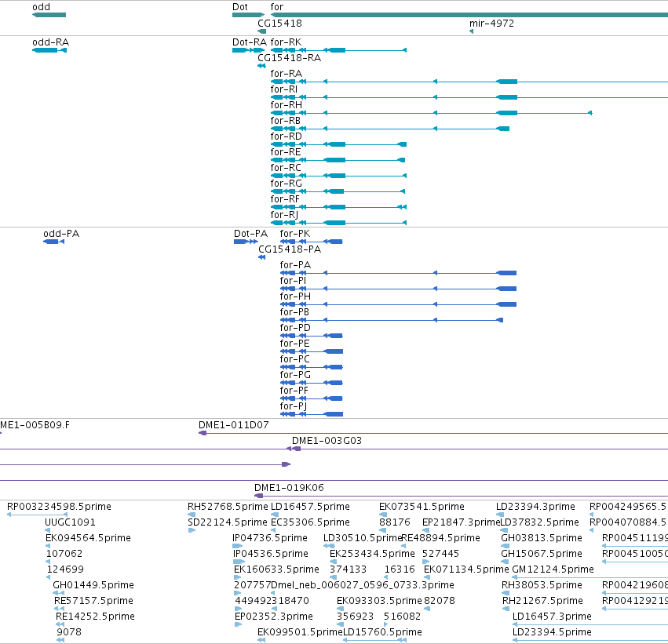The height and width of the screenshot is (644, 668).
Task: Click the for-RE transcript label
Action: tap(286, 152)
